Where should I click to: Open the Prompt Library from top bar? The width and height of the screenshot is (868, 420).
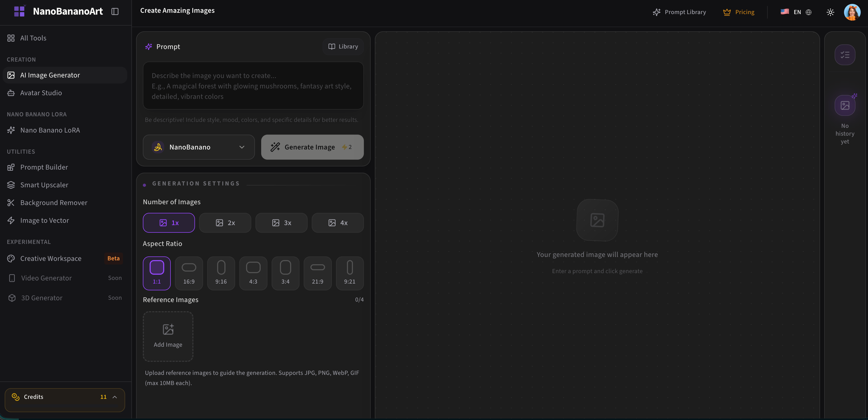(x=679, y=12)
